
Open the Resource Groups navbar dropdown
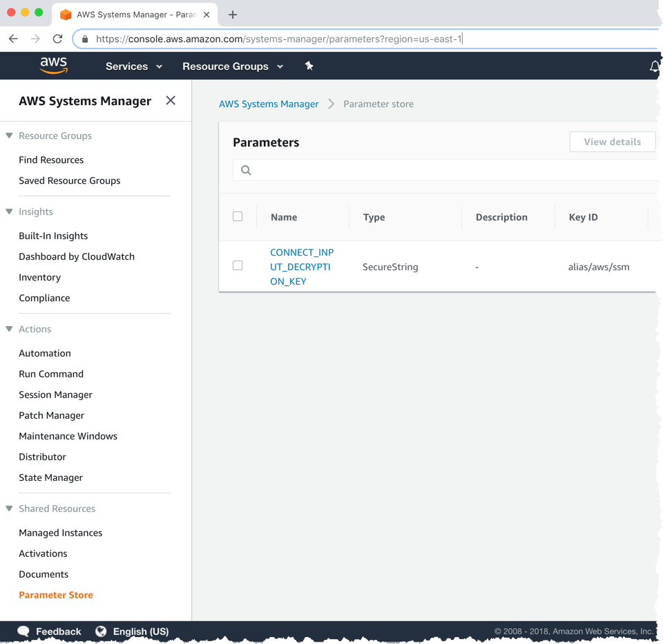pyautogui.click(x=233, y=66)
